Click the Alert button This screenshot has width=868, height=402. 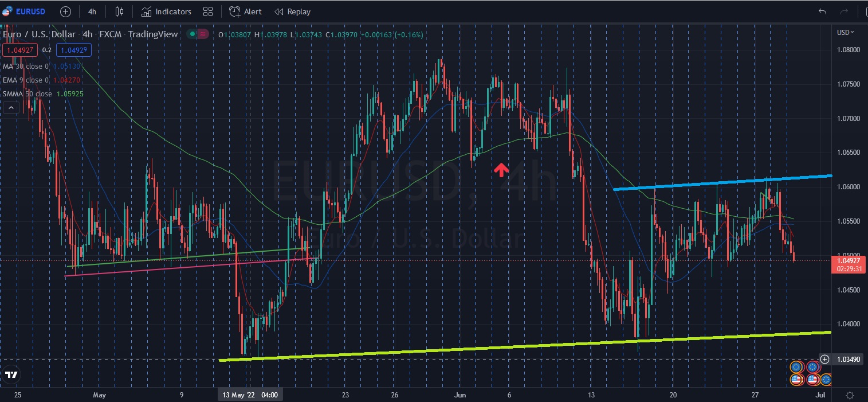pos(245,11)
